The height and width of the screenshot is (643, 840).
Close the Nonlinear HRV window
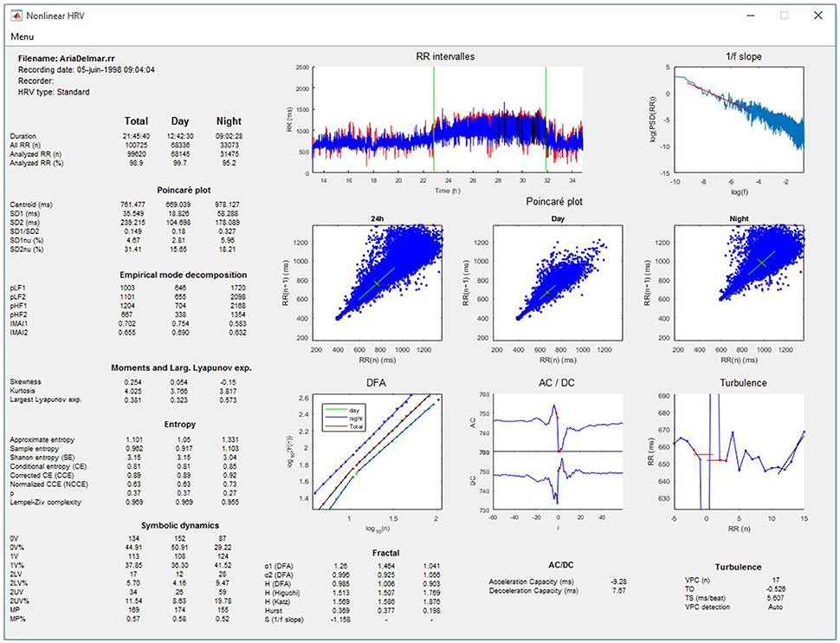818,16
